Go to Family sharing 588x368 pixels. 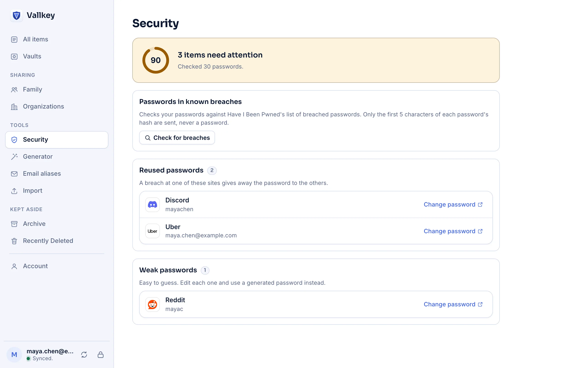point(57,89)
